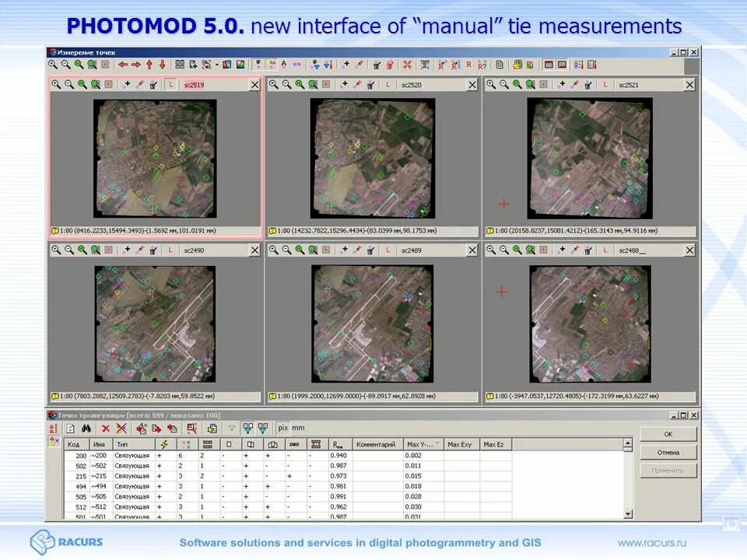This screenshot has height=560, width=747.
Task: Click the red left arrow in main toolbar
Action: click(123, 65)
